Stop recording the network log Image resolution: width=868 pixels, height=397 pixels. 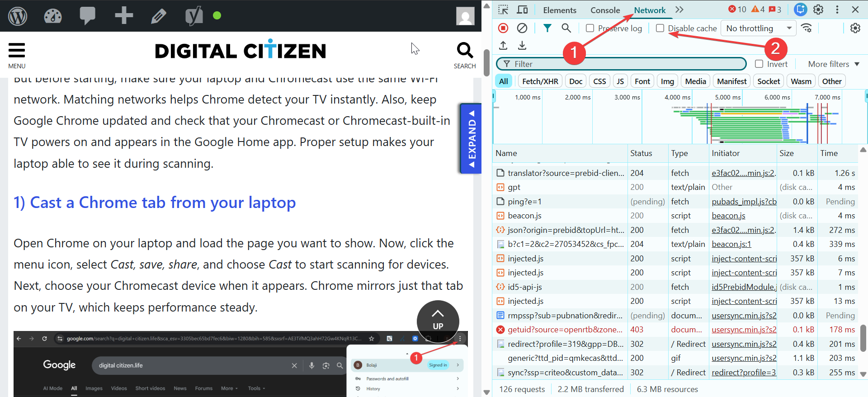coord(503,28)
